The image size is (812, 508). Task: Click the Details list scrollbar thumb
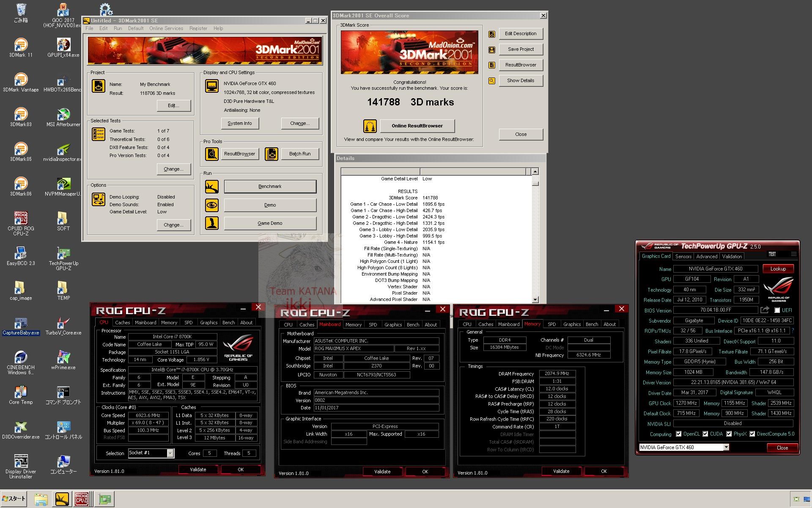(x=535, y=183)
